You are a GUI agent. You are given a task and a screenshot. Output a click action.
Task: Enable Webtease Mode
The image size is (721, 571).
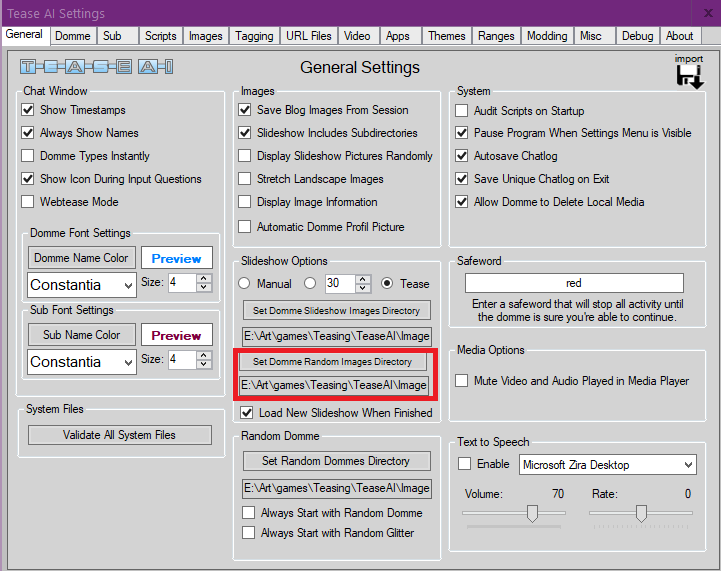point(28,201)
